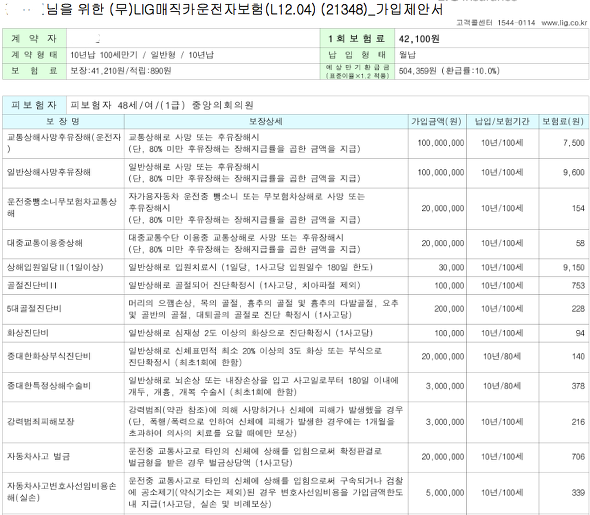The width and height of the screenshot is (590, 515).
Task: Click the 9,600 premium amount
Action: [x=574, y=172]
